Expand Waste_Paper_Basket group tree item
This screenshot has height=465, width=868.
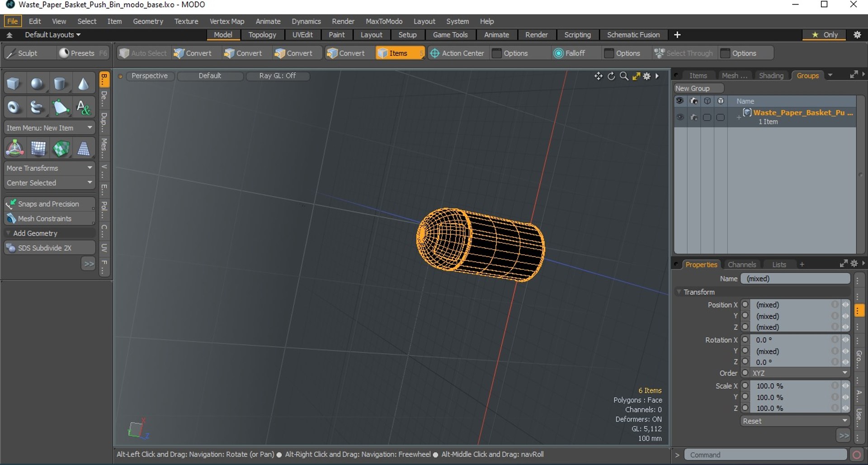click(x=739, y=117)
